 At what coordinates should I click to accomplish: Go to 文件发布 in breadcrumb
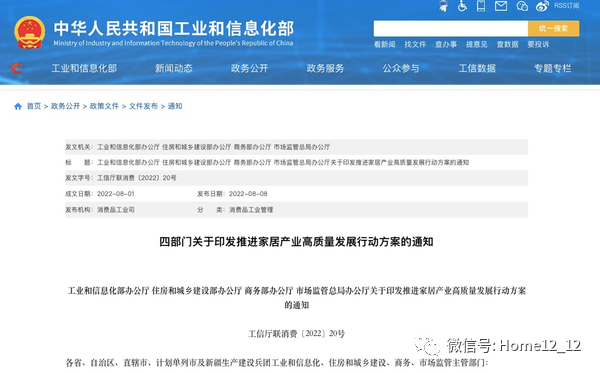click(143, 106)
